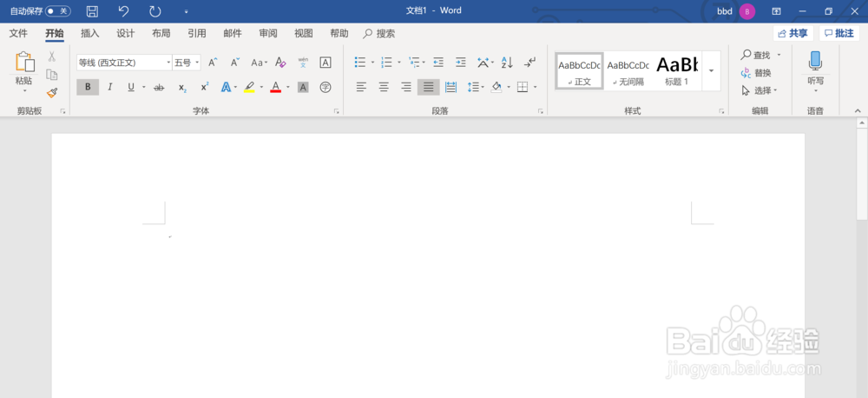The height and width of the screenshot is (398, 868).
Task: Apply paragraph shading fill color
Action: point(496,87)
